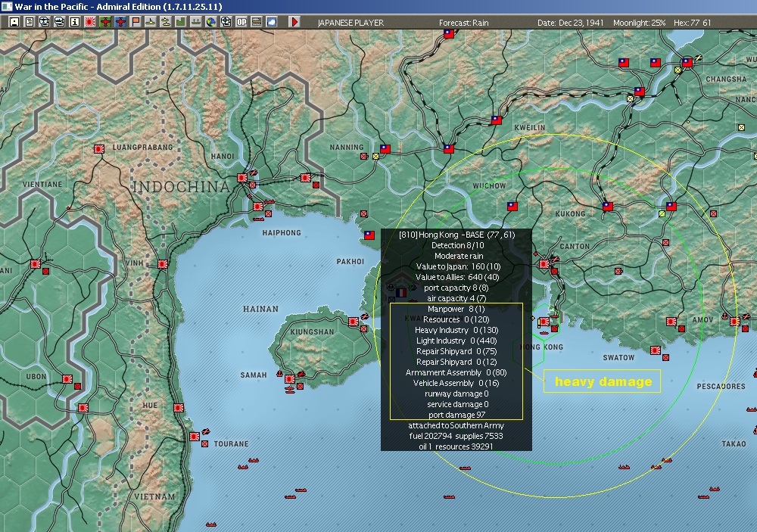The width and height of the screenshot is (757, 532).
Task: Click the first stacked-globes toolbar icon
Action: (x=45, y=22)
